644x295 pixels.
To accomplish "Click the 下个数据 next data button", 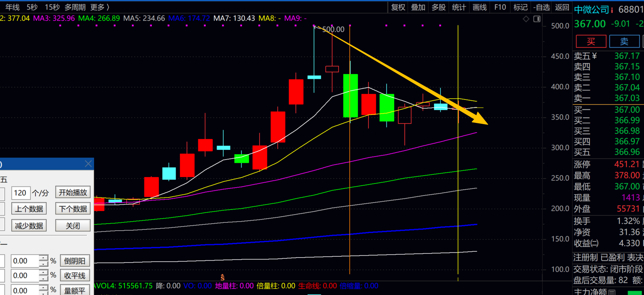I will [73, 209].
